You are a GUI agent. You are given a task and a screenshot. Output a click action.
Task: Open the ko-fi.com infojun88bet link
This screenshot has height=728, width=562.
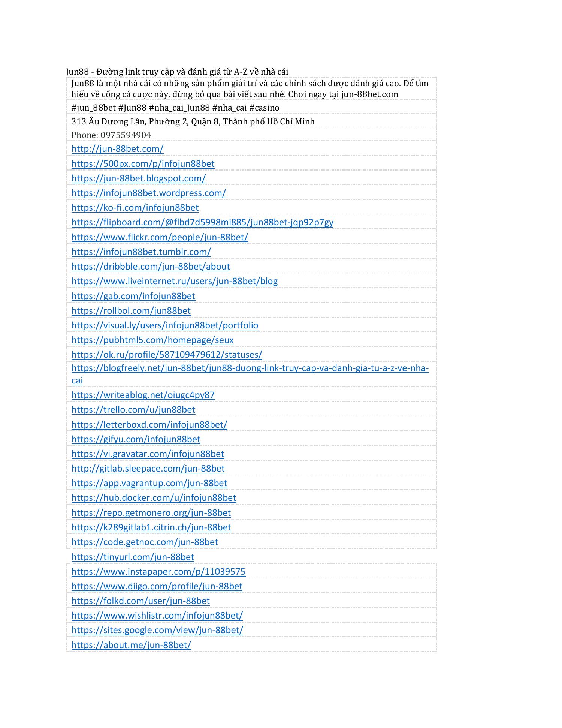pos(135,208)
